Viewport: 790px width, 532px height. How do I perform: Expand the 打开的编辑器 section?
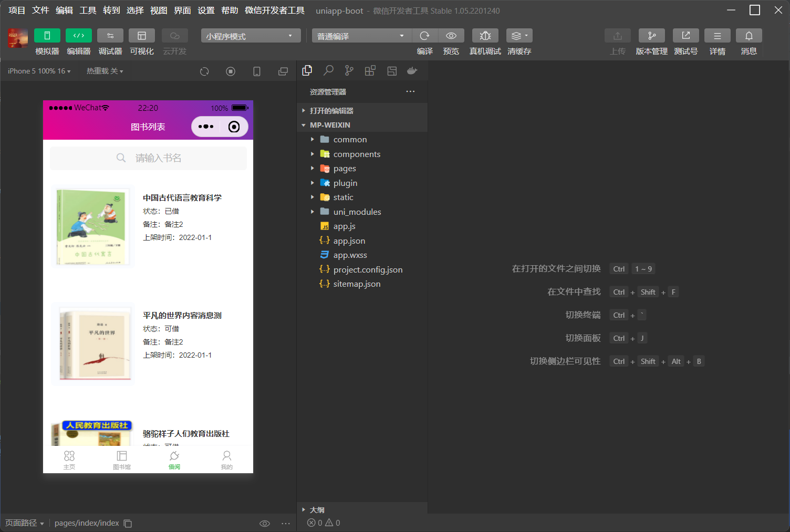[x=362, y=111]
